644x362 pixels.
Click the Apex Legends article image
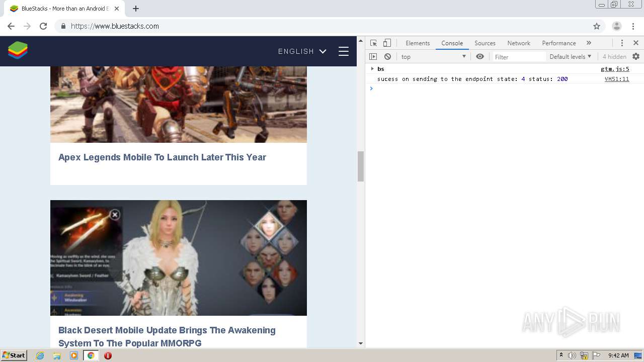[x=179, y=105]
